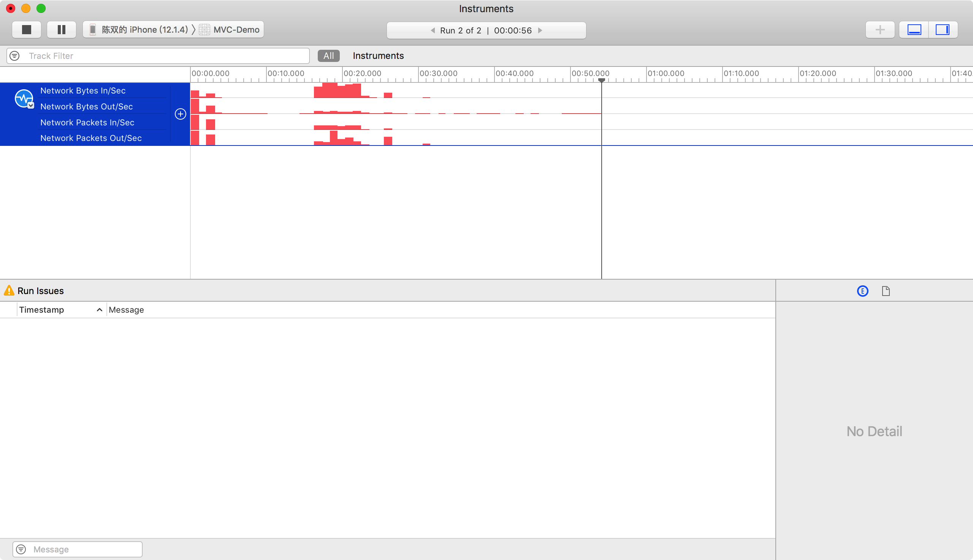Open the iPhone (12.1.4) device selector

[138, 30]
